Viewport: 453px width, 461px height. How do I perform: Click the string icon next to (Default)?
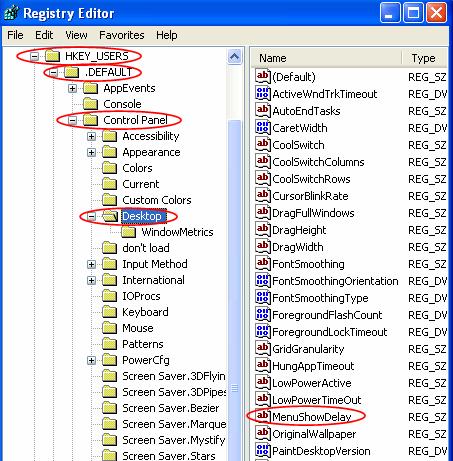pyautogui.click(x=263, y=77)
